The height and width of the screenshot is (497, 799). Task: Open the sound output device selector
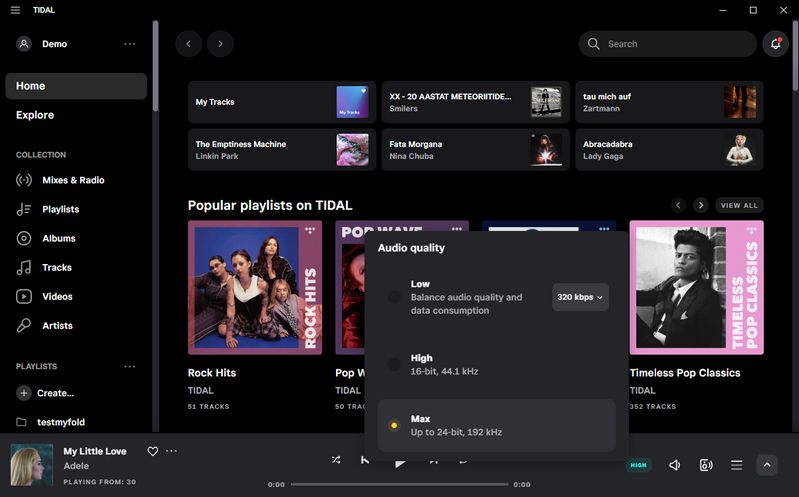706,465
